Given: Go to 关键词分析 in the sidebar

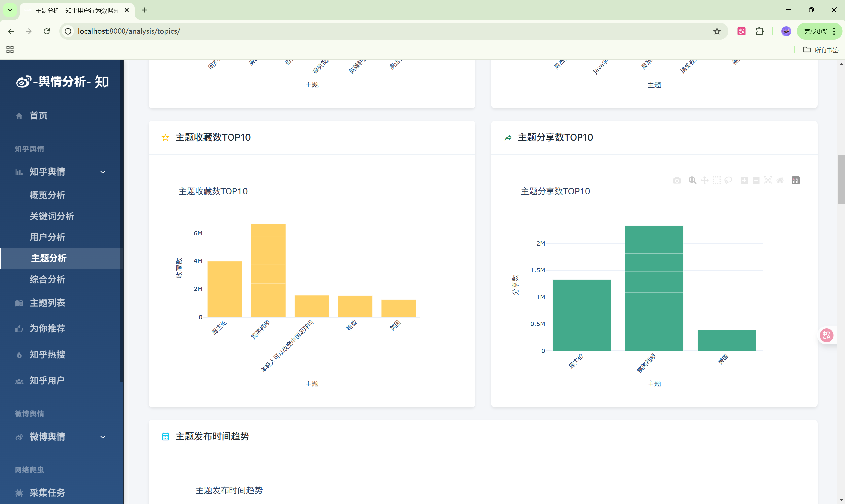Looking at the screenshot, I should 52,216.
